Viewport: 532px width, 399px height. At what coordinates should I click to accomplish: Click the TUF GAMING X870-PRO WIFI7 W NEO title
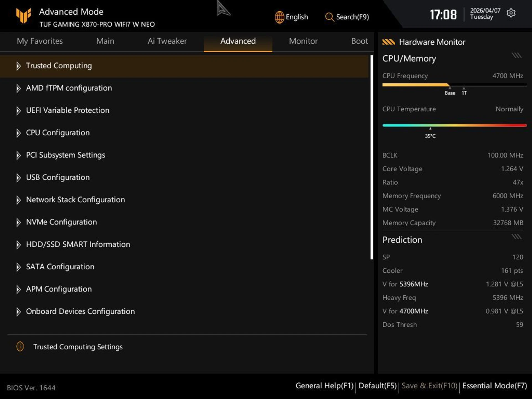point(97,24)
